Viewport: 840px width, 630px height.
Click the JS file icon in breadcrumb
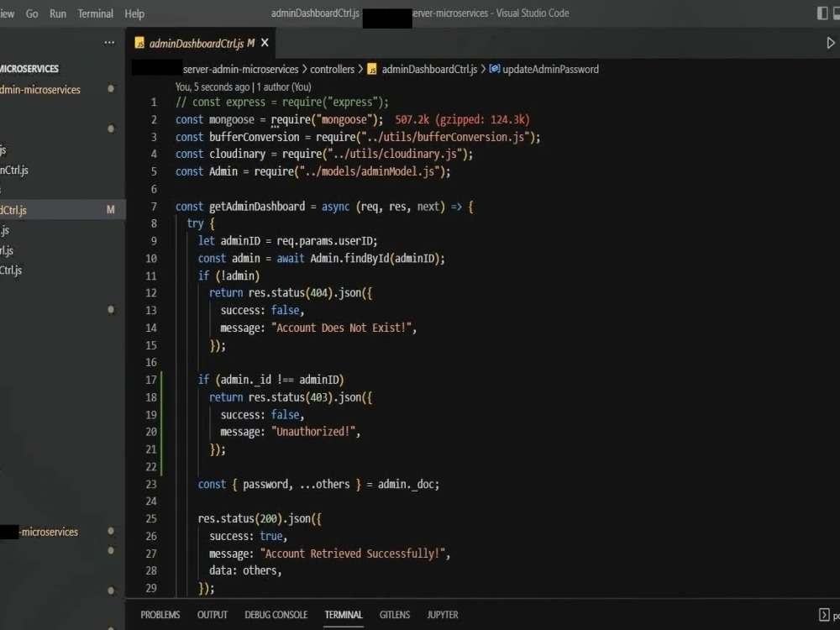pyautogui.click(x=372, y=69)
